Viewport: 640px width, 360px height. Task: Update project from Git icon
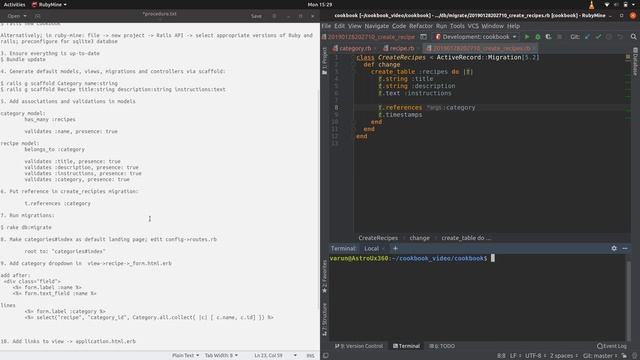pyautogui.click(x=587, y=37)
